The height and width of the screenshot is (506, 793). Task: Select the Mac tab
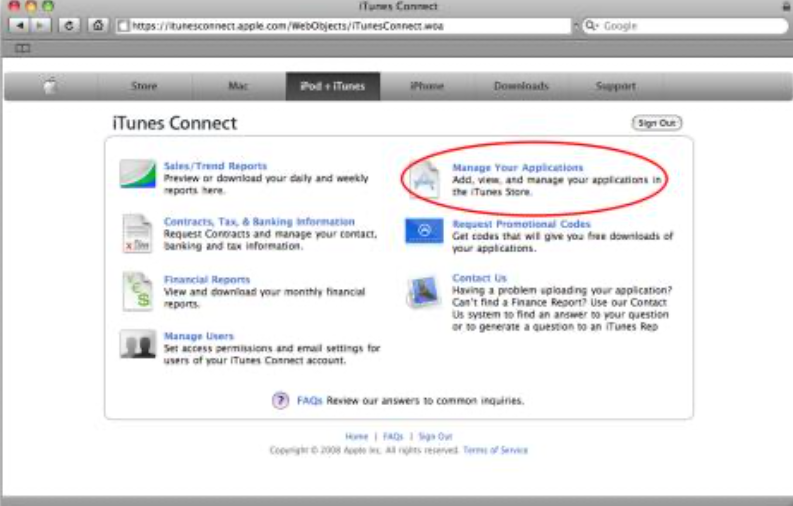[x=238, y=86]
